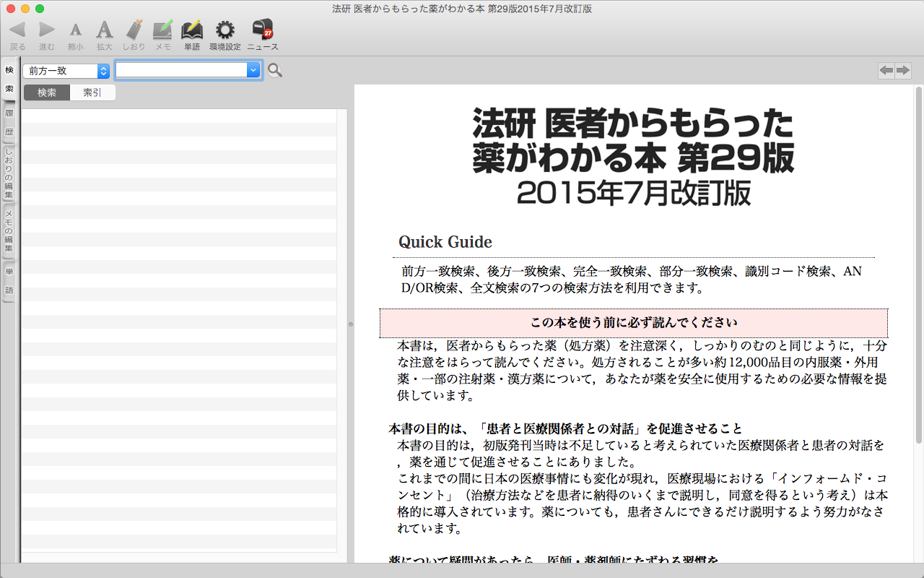
Task: Click the magnifying glass search button
Action: tap(274, 70)
